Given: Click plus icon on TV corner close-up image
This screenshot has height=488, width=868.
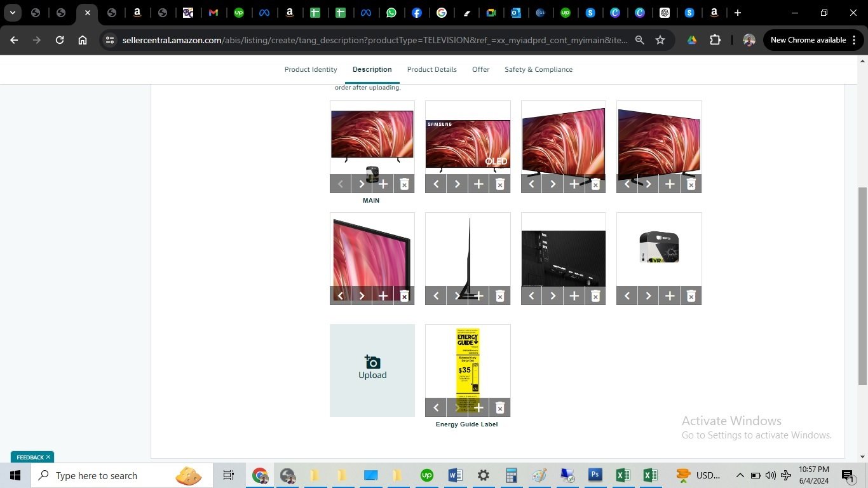Looking at the screenshot, I should pyautogui.click(x=383, y=296).
